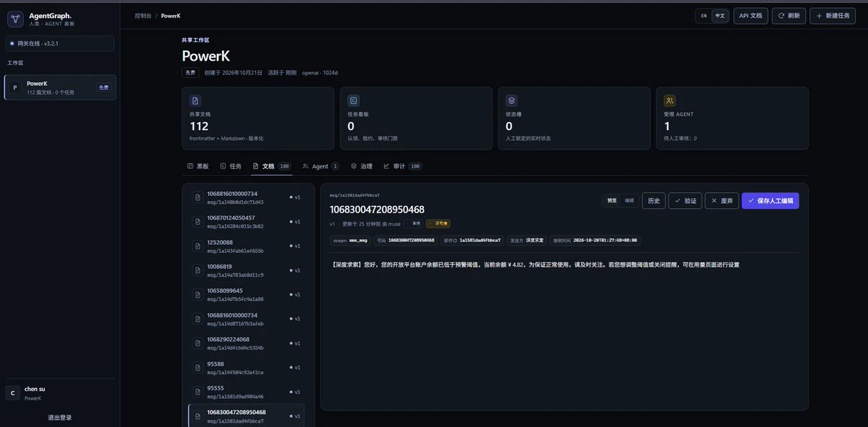The width and height of the screenshot is (868, 427).
Task: Open the 黑板 tab
Action: coord(197,166)
